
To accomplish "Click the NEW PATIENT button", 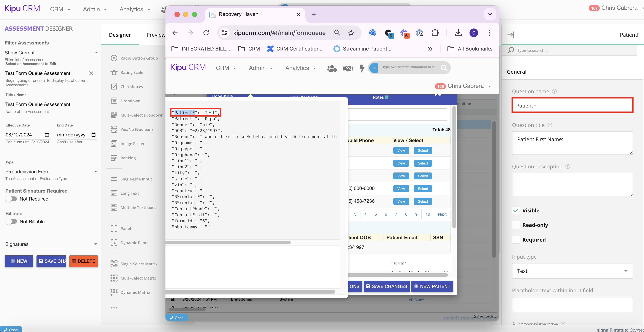I will 432,286.
